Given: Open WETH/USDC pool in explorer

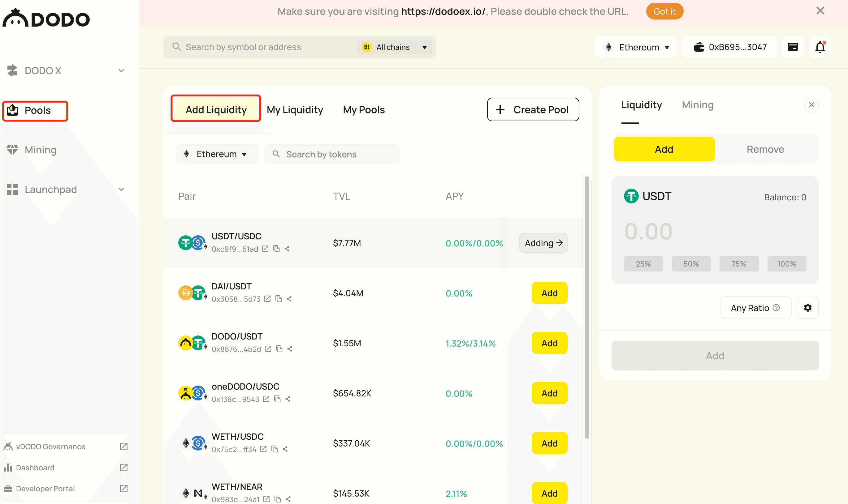Looking at the screenshot, I should (x=263, y=449).
